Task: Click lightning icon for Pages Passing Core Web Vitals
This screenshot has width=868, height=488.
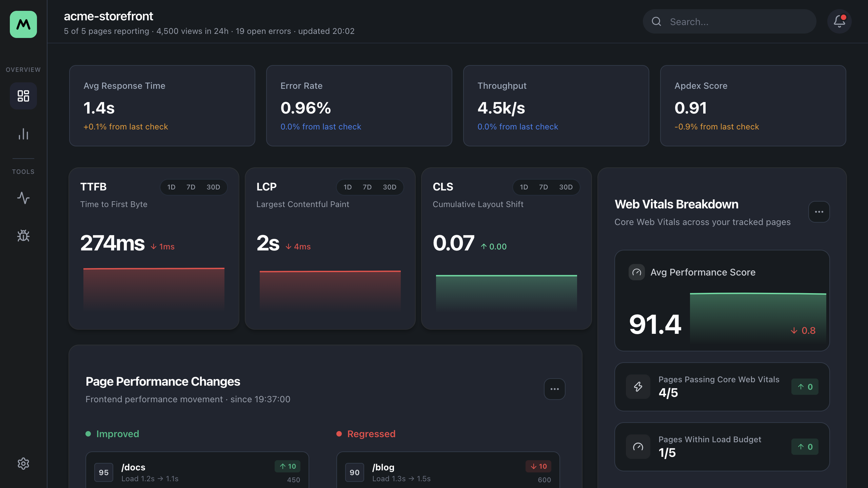Action: (x=638, y=387)
